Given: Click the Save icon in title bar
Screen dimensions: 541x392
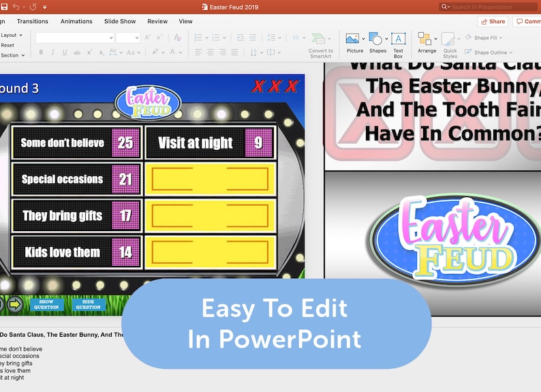Looking at the screenshot, I should pyautogui.click(x=4, y=7).
